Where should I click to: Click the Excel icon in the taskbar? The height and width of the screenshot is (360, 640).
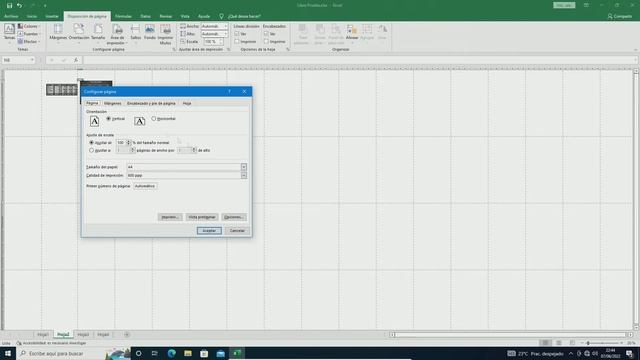[x=237, y=353]
